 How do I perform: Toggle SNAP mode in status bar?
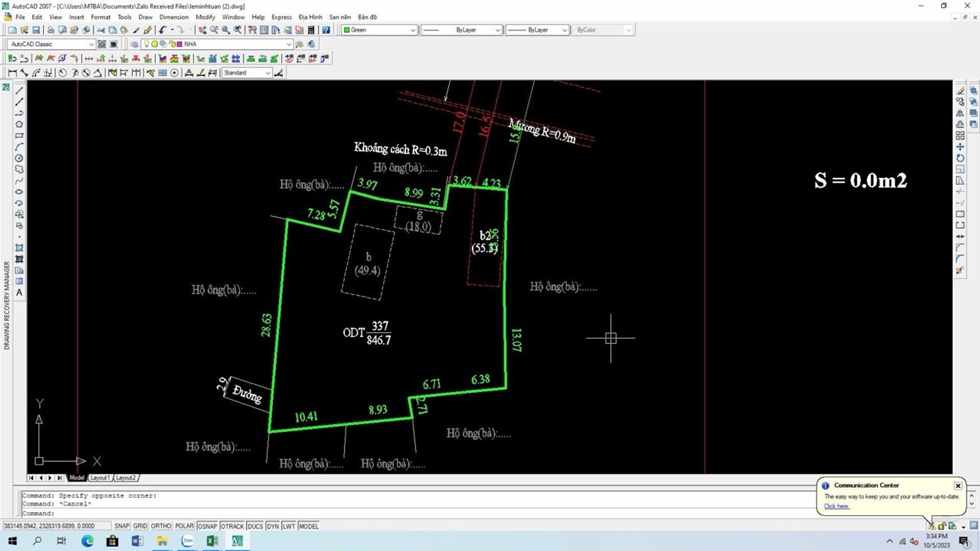(x=121, y=526)
